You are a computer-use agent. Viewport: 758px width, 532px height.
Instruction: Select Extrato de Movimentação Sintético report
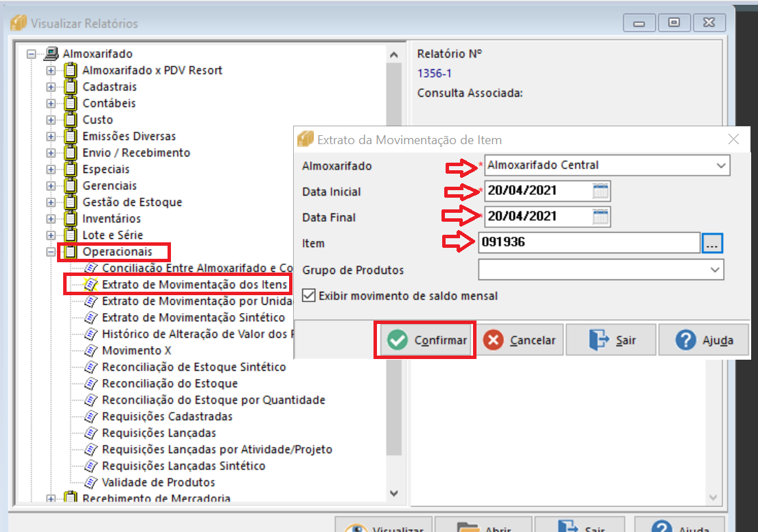(194, 317)
